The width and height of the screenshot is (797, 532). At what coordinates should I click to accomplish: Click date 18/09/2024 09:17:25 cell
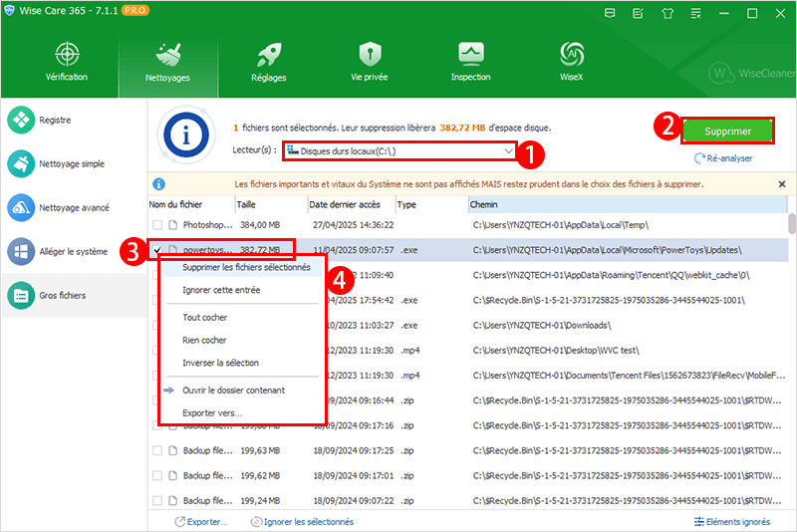(354, 450)
